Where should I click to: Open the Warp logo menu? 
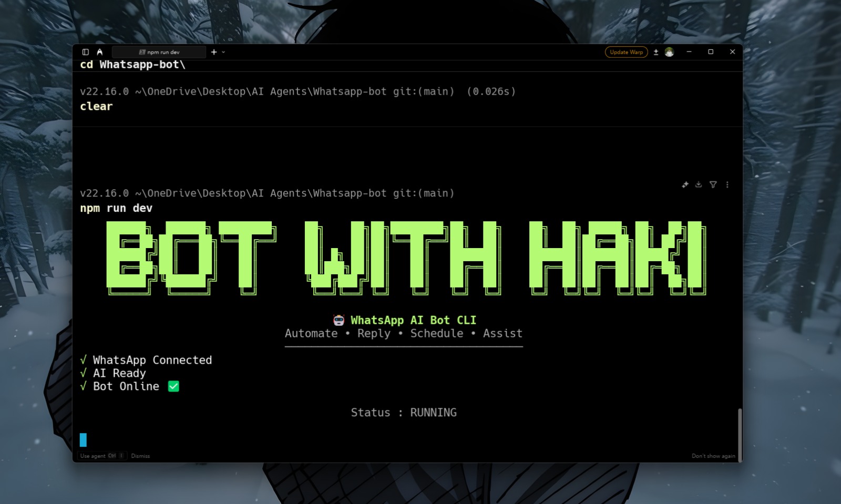coord(100,52)
